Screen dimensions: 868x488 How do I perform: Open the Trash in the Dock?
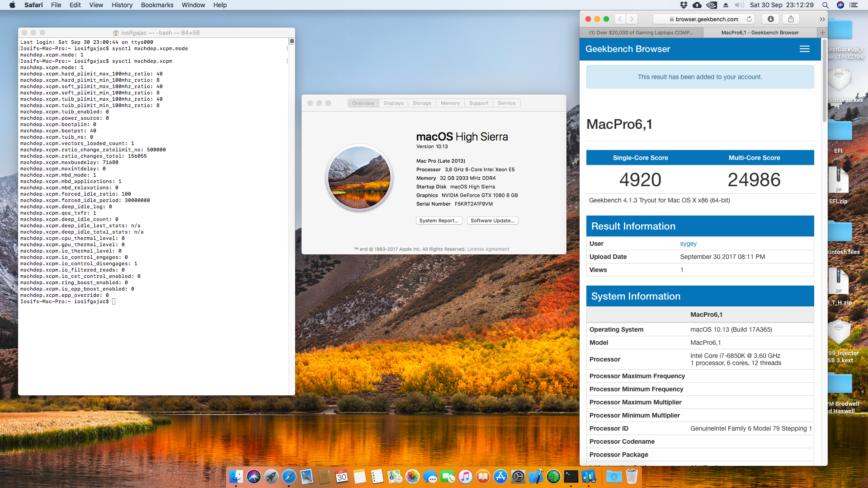tap(632, 476)
